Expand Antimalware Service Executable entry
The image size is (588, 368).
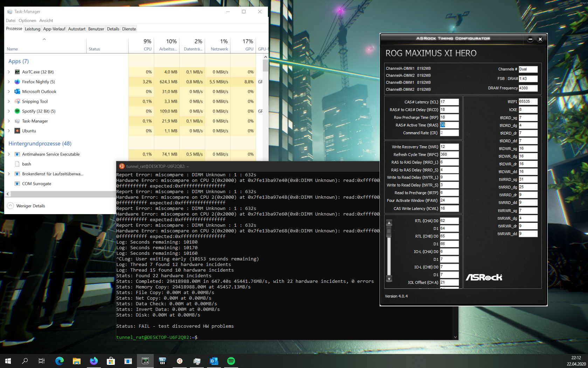point(9,154)
